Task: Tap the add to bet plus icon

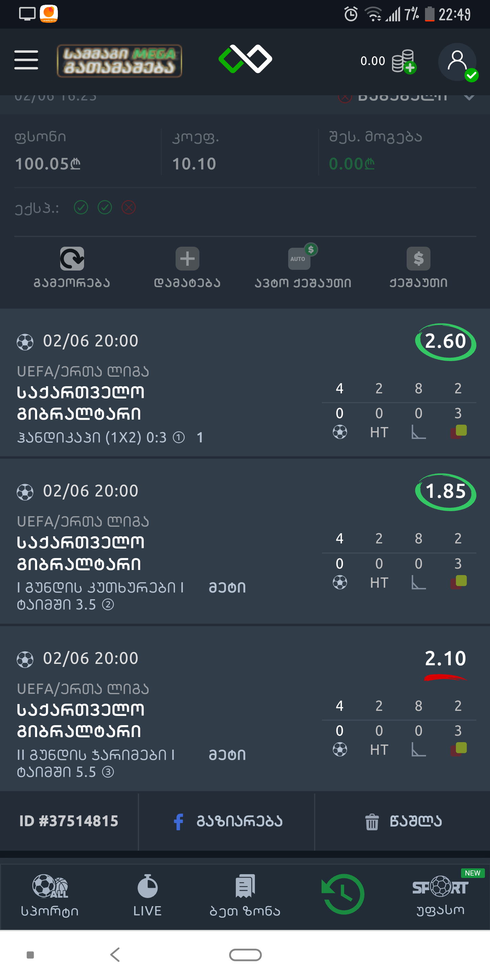Action: (187, 259)
